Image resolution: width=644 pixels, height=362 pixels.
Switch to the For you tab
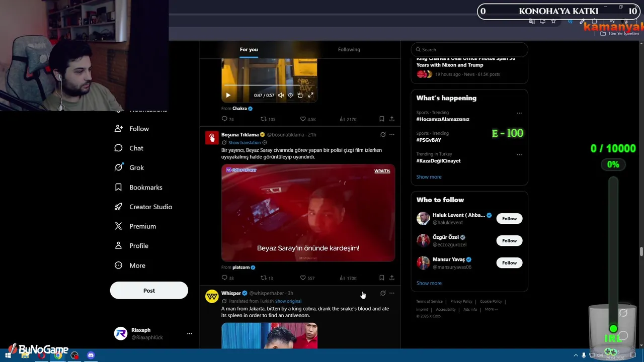click(x=249, y=49)
